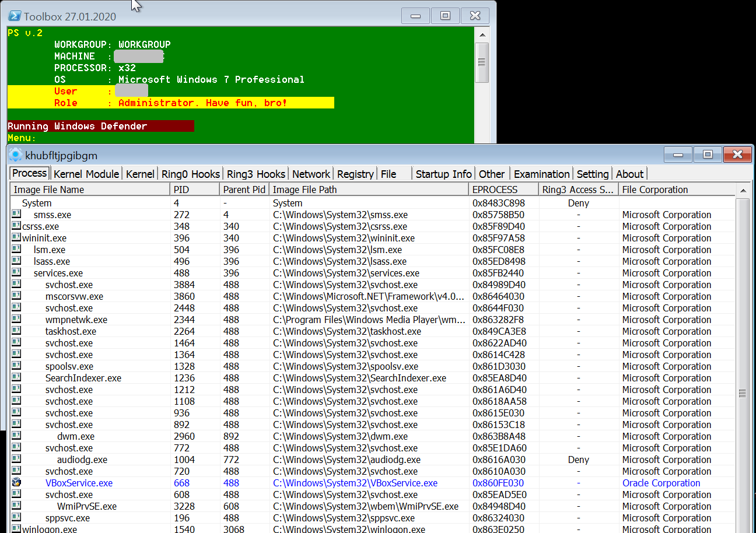This screenshot has height=533, width=756.
Task: Click the icon in the audiodg.exe row
Action: click(16, 460)
